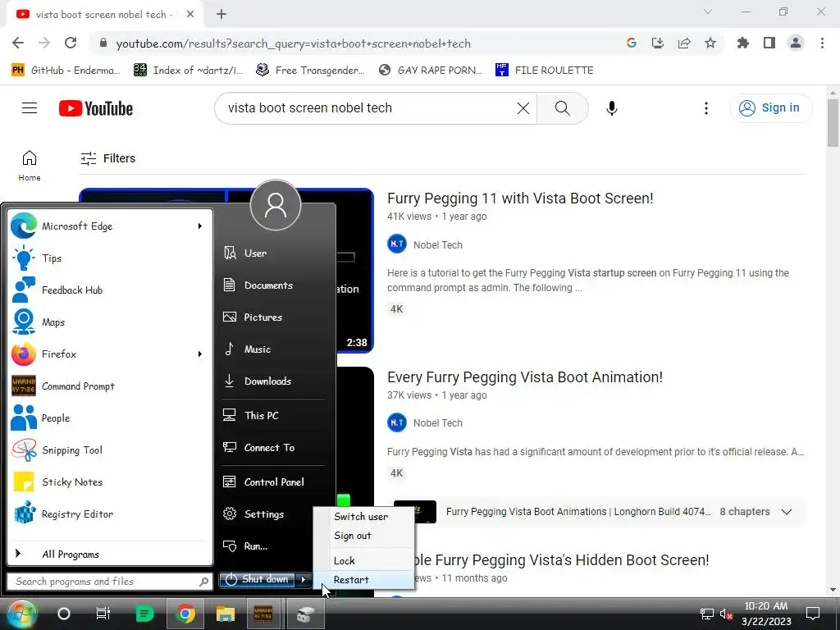The width and height of the screenshot is (840, 630).
Task: Select Sign out from power menu
Action: pos(353,536)
